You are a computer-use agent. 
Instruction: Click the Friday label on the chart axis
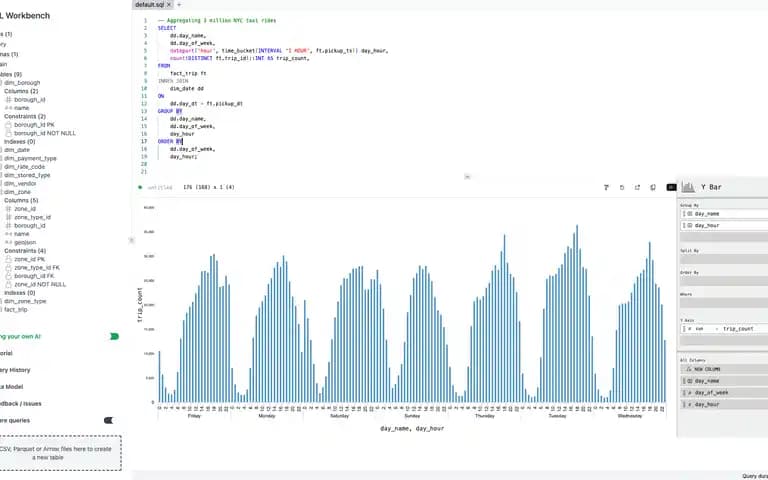pos(194,416)
